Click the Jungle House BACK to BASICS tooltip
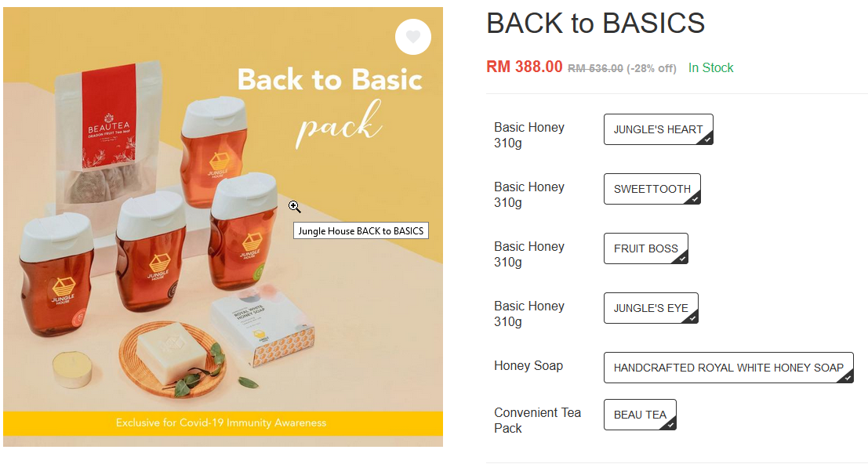 pyautogui.click(x=361, y=231)
